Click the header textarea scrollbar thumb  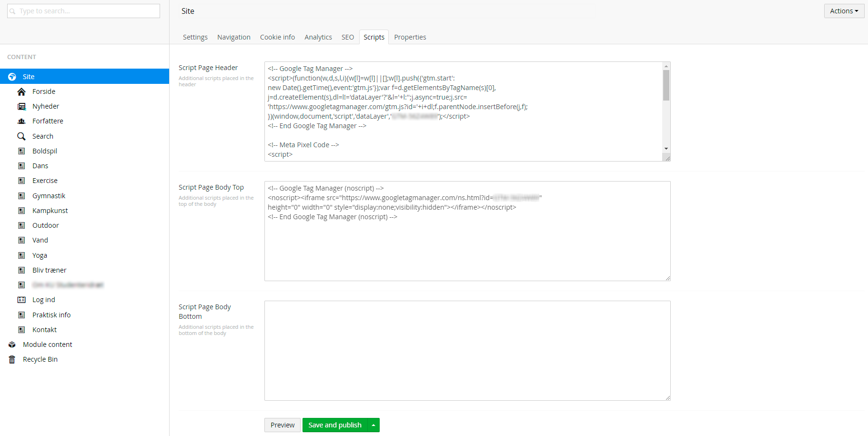coord(666,85)
